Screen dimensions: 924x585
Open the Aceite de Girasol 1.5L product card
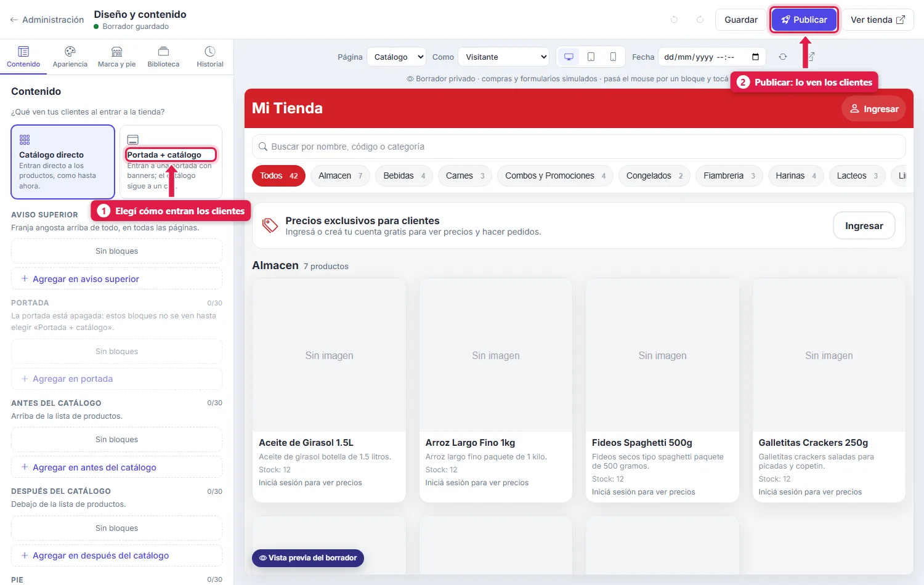[x=329, y=390]
